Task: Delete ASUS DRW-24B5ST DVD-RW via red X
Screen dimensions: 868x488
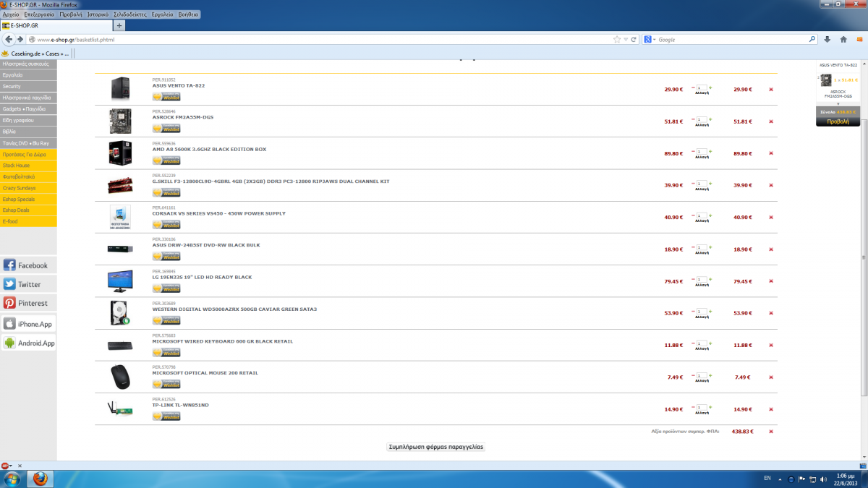Action: pyautogui.click(x=771, y=249)
